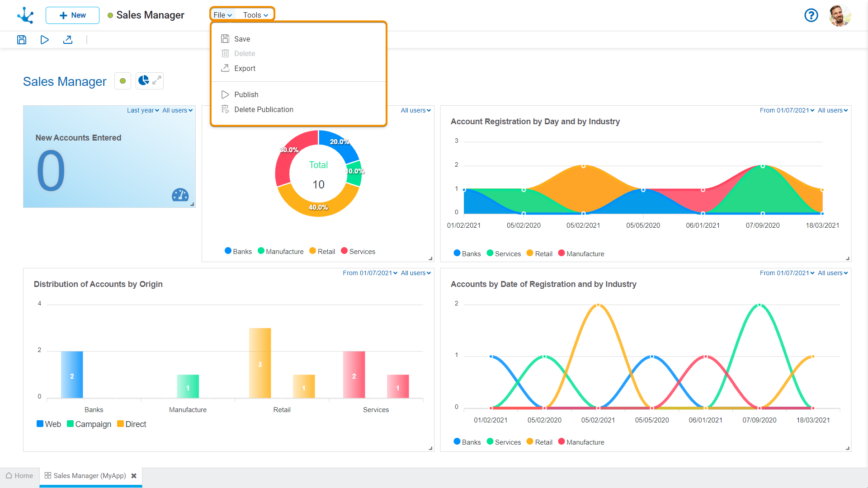Click the pie chart icon beside title

click(x=144, y=80)
